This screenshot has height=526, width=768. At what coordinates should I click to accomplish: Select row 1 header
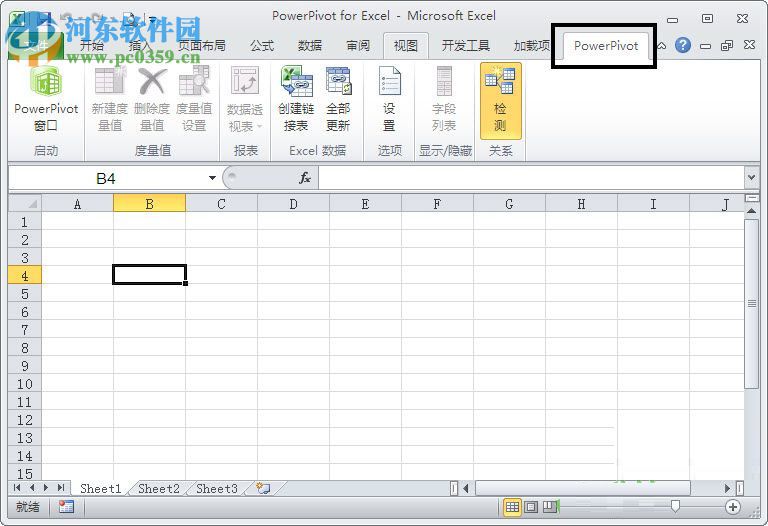coord(24,222)
